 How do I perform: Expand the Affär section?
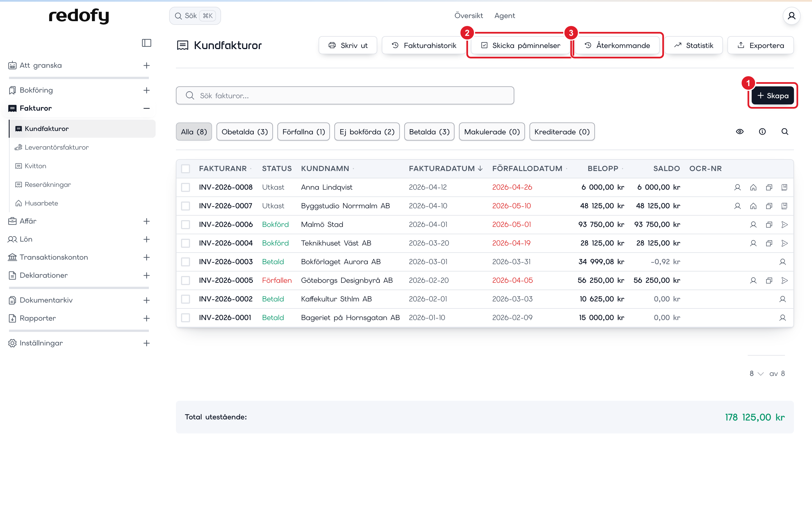[x=147, y=222]
